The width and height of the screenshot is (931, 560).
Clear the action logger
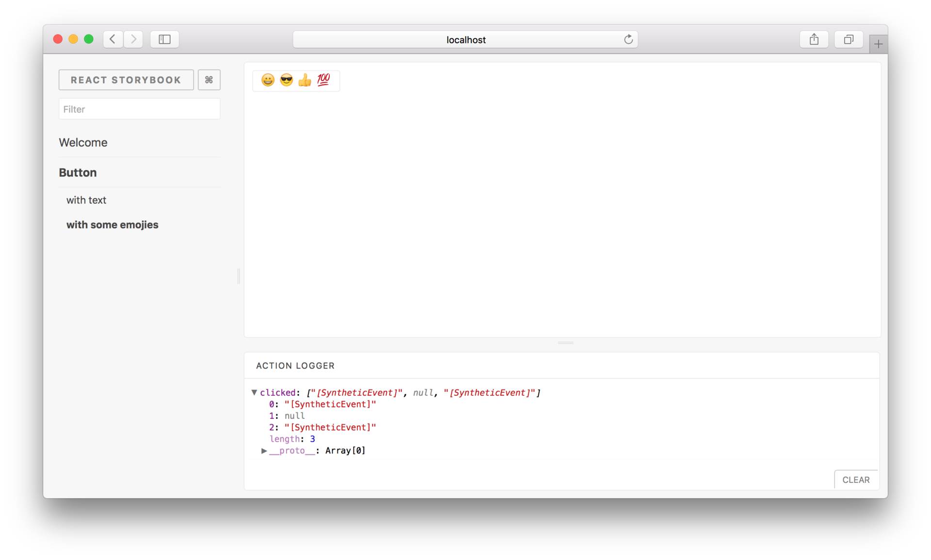point(856,480)
